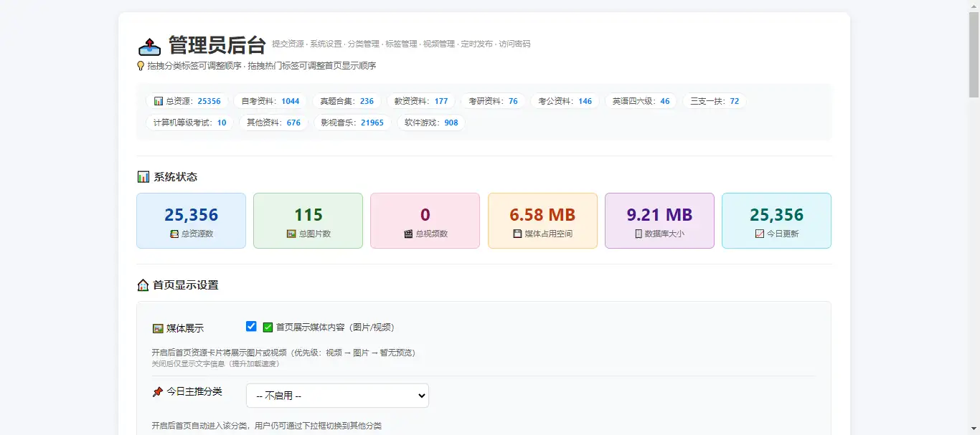Click the scrollbar up arrow
This screenshot has height=435, width=980.
(974, 6)
